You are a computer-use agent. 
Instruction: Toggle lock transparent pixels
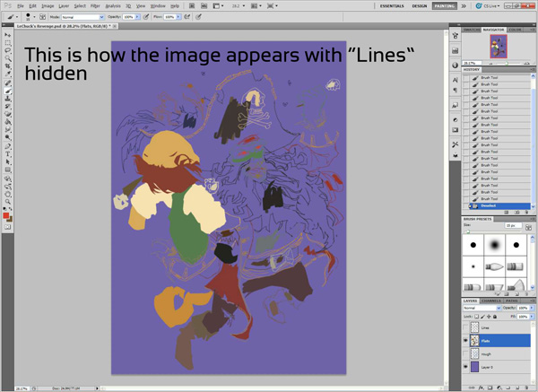coord(477,317)
